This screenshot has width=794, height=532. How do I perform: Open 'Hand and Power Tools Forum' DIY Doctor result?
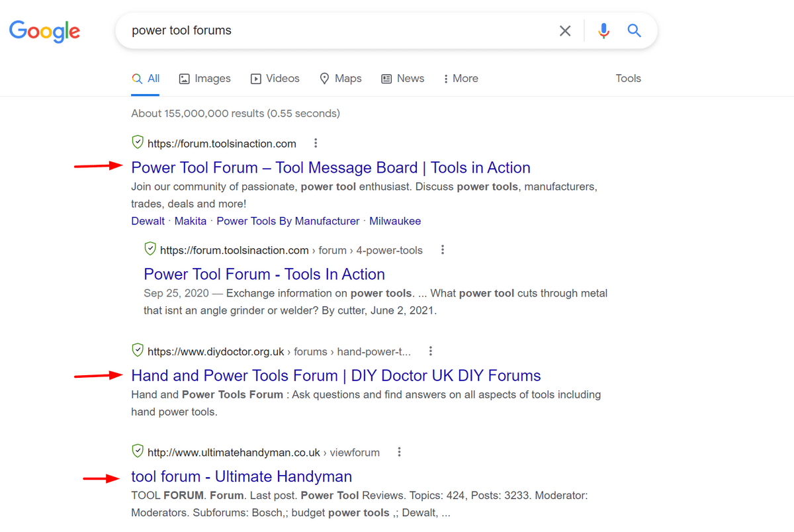click(336, 375)
